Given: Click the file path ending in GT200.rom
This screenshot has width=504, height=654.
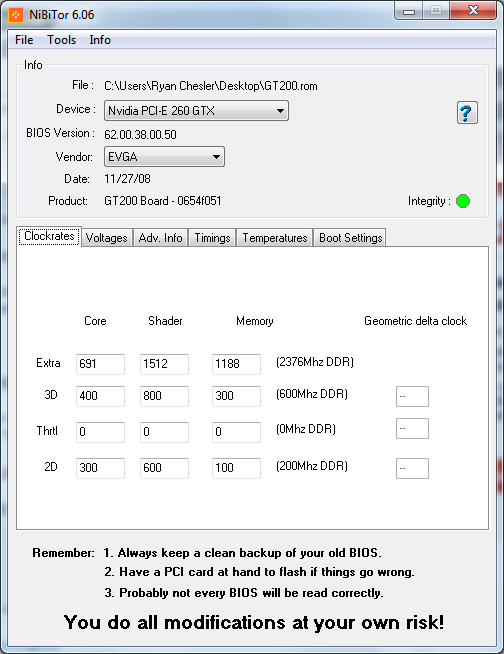Looking at the screenshot, I should click(211, 86).
